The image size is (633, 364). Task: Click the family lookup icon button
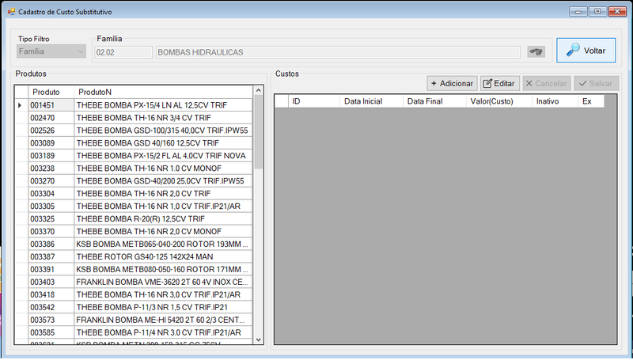[536, 51]
